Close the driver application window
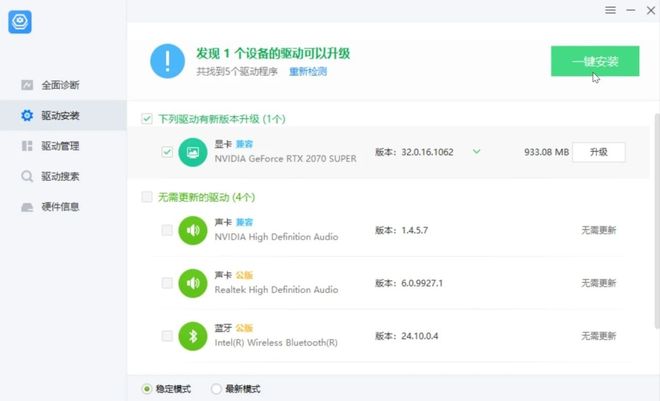Image resolution: width=660 pixels, height=401 pixels. coord(651,10)
